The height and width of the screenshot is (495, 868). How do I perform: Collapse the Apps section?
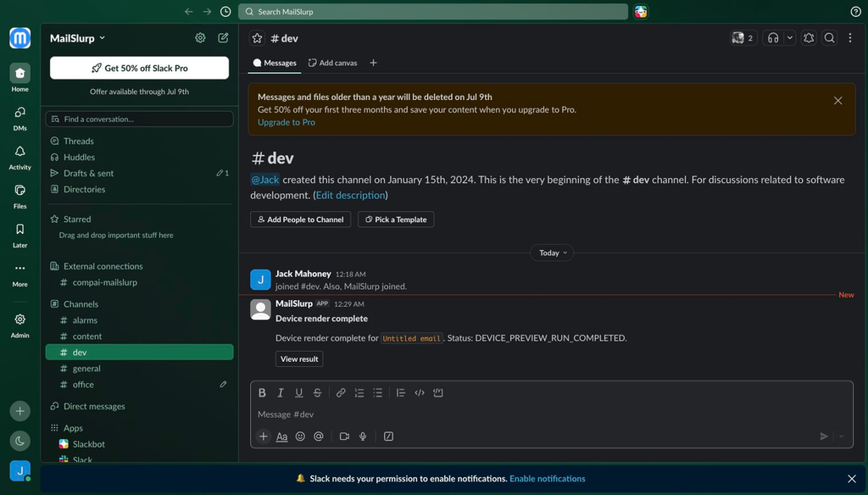[x=73, y=428]
